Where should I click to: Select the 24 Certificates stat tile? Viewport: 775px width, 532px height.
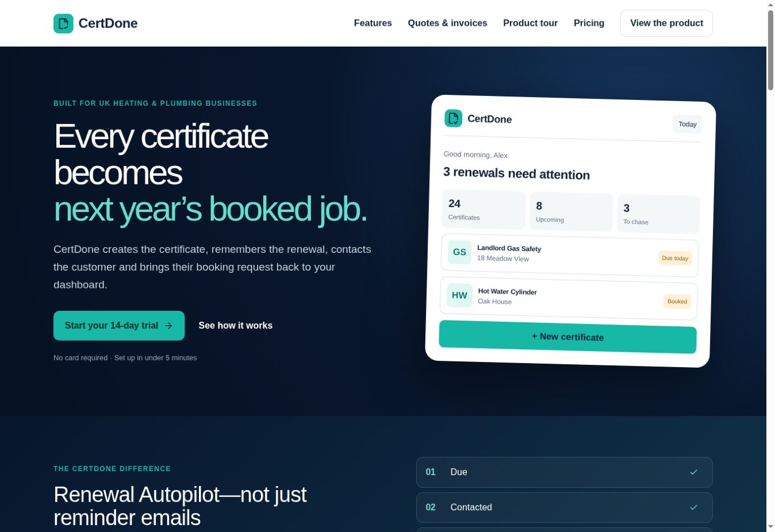484,210
